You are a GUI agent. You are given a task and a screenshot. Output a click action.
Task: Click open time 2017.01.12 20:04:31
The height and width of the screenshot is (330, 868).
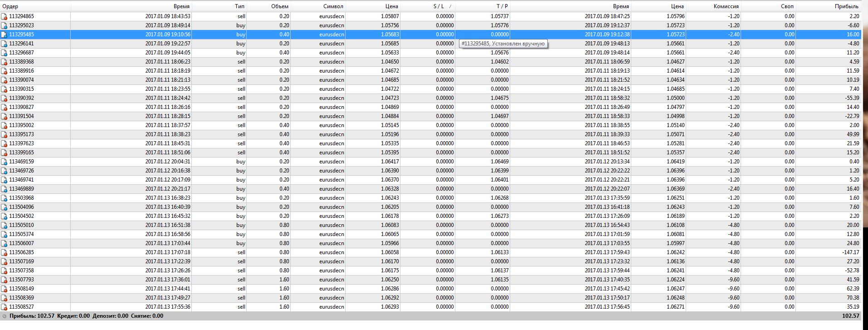tap(168, 162)
